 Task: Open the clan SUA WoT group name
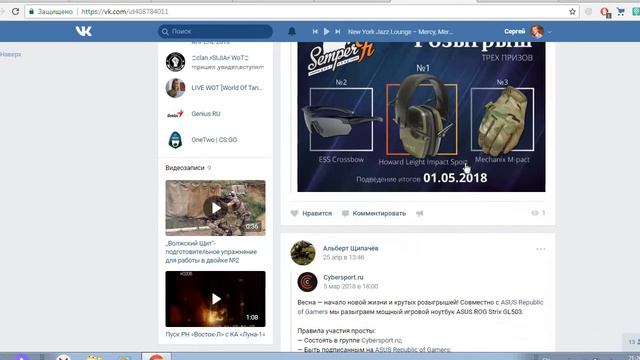(x=220, y=58)
